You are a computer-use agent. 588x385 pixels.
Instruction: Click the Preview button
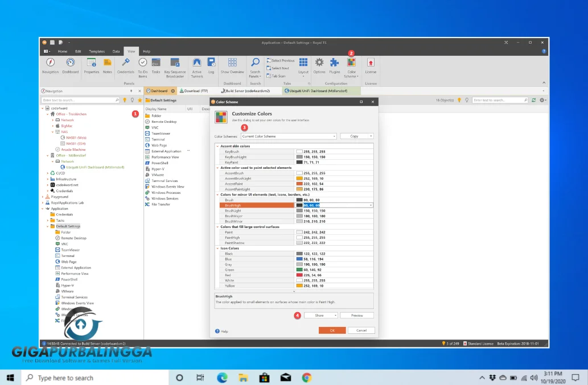click(357, 316)
